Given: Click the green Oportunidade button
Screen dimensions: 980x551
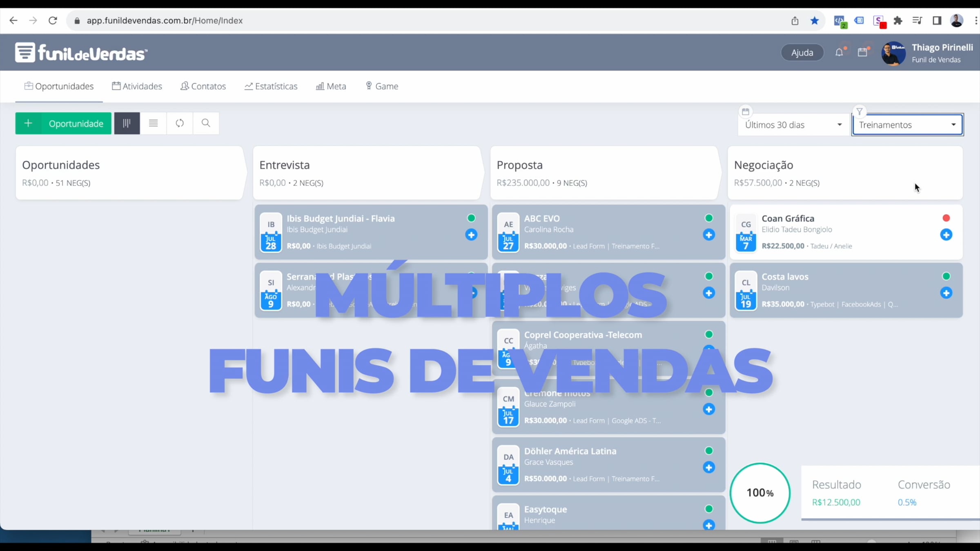Looking at the screenshot, I should 64,123.
